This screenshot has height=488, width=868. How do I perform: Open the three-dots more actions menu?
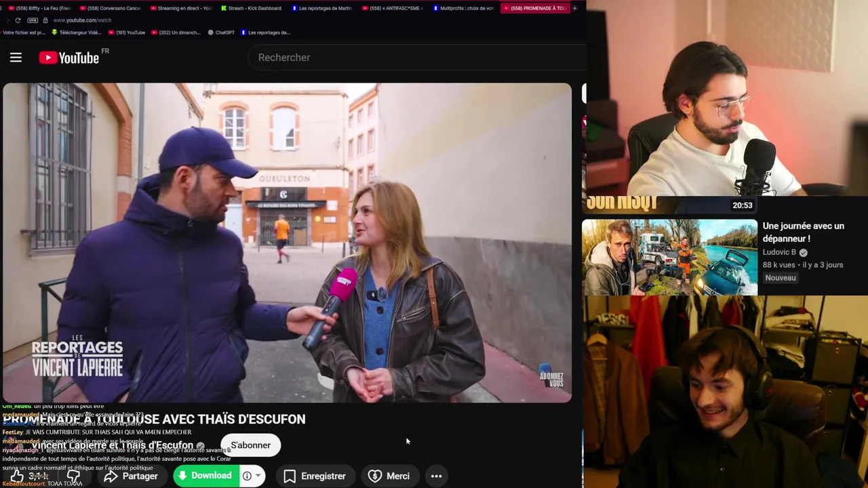[x=437, y=476]
